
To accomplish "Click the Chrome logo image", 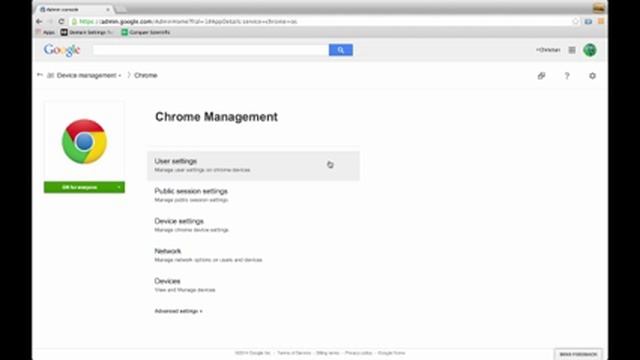I will click(84, 142).
